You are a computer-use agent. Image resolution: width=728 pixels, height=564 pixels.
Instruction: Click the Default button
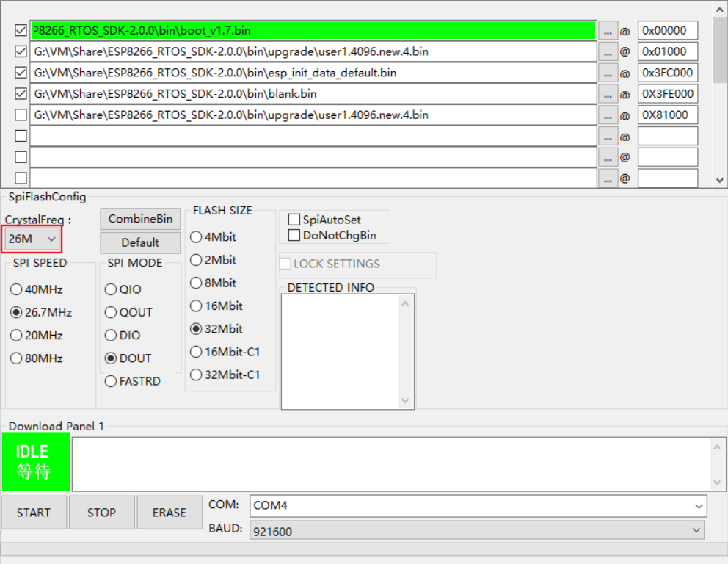pos(140,242)
